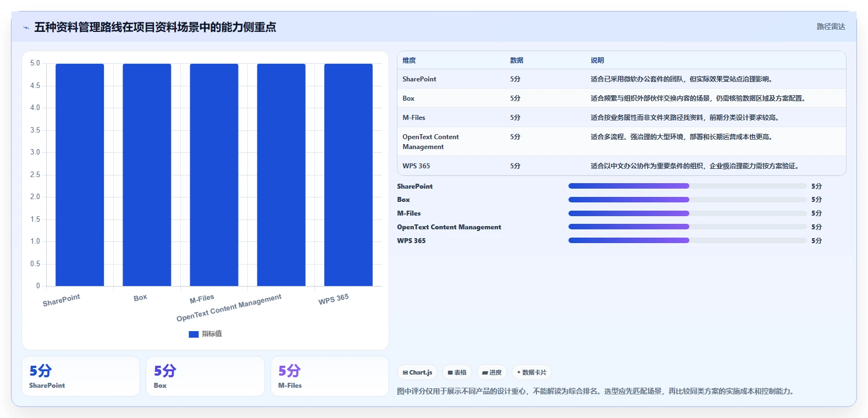Click the M-Files cell in the table

tap(414, 118)
